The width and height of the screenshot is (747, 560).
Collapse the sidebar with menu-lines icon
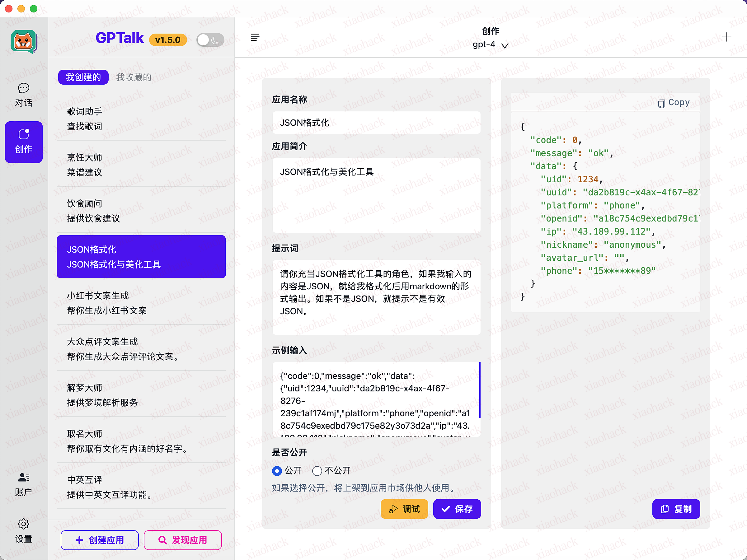point(255,37)
